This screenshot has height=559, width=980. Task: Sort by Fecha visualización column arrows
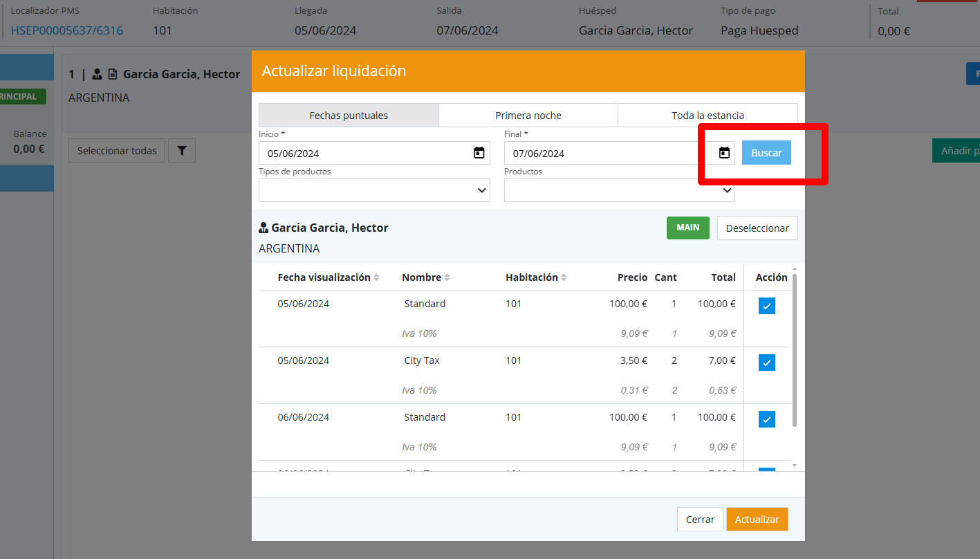[376, 277]
